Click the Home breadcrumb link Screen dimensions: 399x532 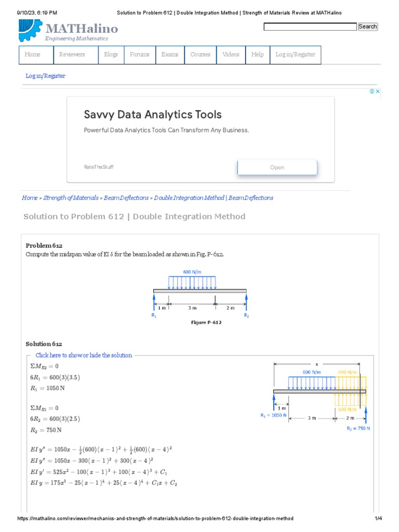30,198
